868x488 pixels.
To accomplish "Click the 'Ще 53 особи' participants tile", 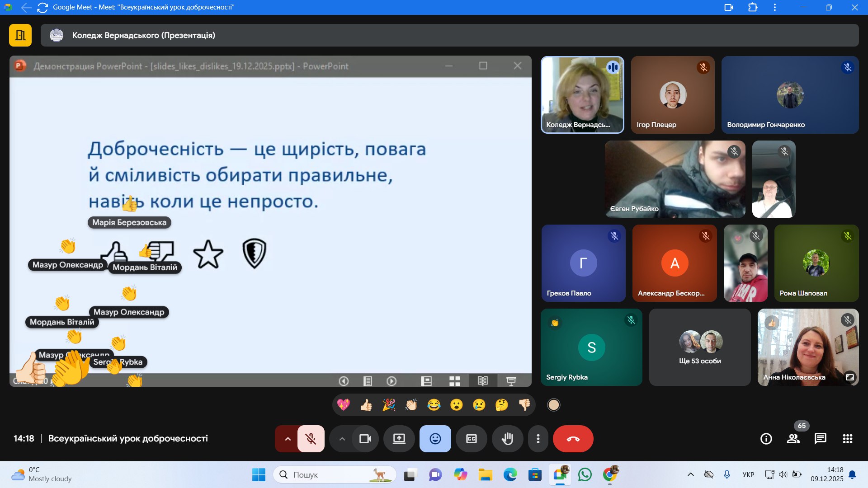I will pos(699,347).
